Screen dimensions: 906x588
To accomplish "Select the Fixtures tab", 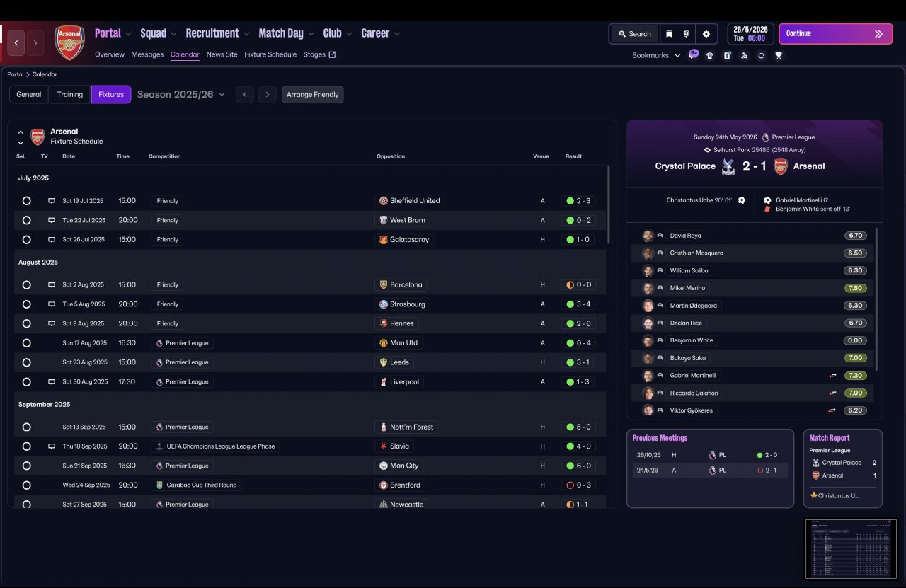I will click(111, 95).
